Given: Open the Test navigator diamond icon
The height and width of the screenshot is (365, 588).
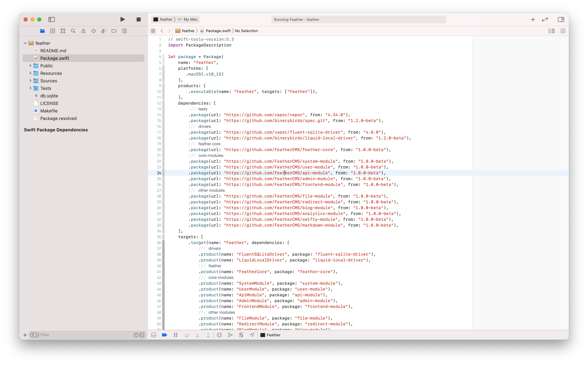Looking at the screenshot, I should point(94,31).
